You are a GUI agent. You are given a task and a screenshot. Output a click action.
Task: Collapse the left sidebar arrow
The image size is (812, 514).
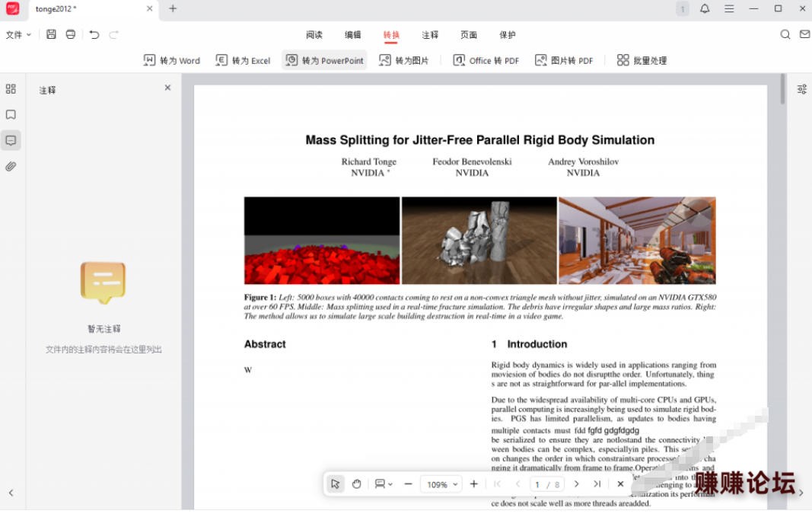click(11, 493)
